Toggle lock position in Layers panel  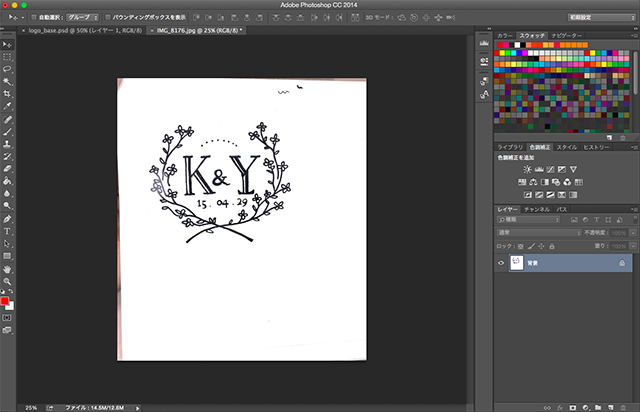541,246
